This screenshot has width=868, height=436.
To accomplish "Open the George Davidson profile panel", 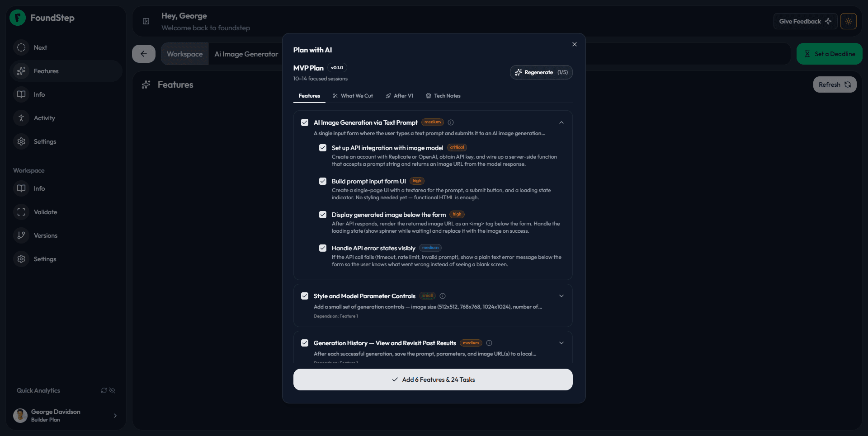I will (66, 415).
